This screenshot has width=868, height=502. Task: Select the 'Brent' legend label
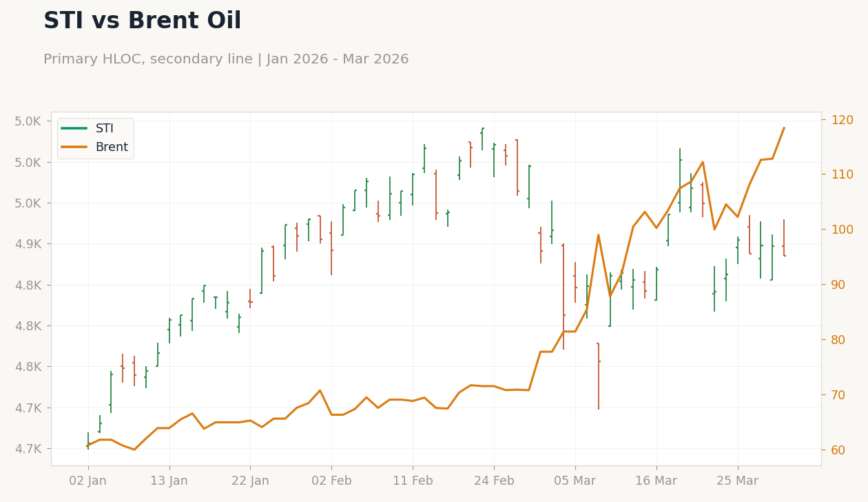[112, 147]
